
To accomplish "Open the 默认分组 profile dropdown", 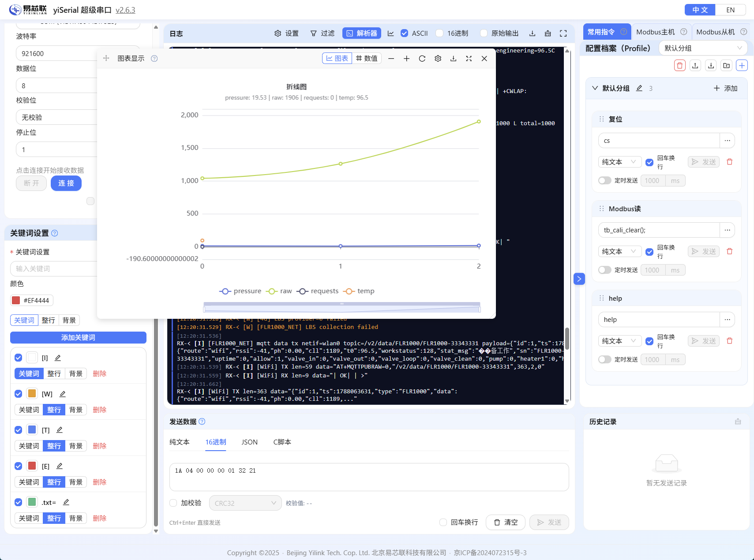I will pos(703,48).
